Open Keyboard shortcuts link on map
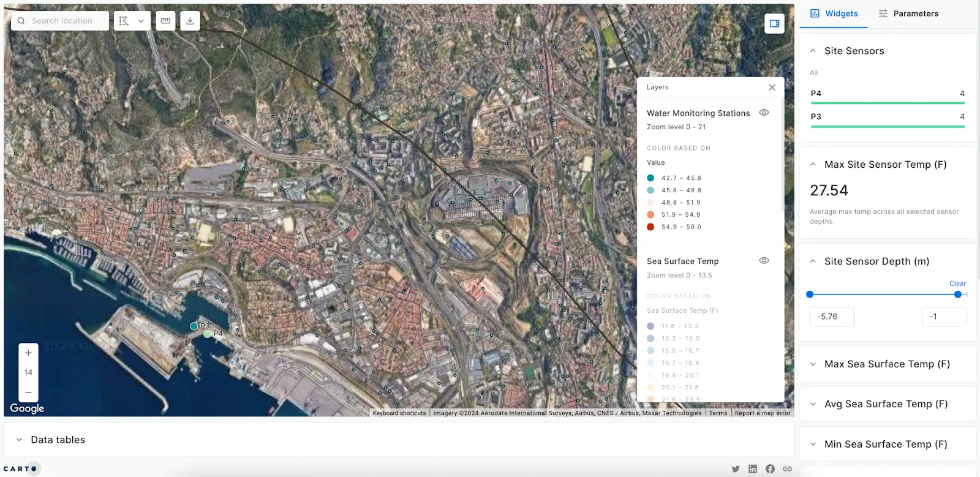Screen dimensions: 980x477 click(399, 413)
